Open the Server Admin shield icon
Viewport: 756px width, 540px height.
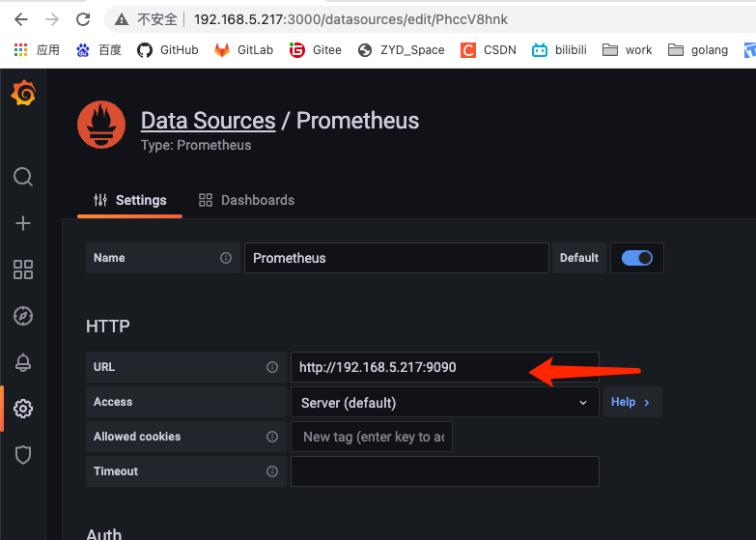click(x=23, y=455)
